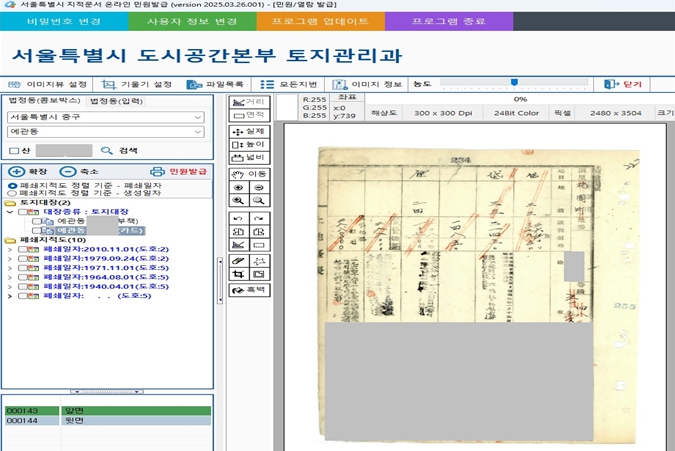The image size is (675, 451).
Task: Switch to the 법정동(입력) tab
Action: [x=115, y=101]
